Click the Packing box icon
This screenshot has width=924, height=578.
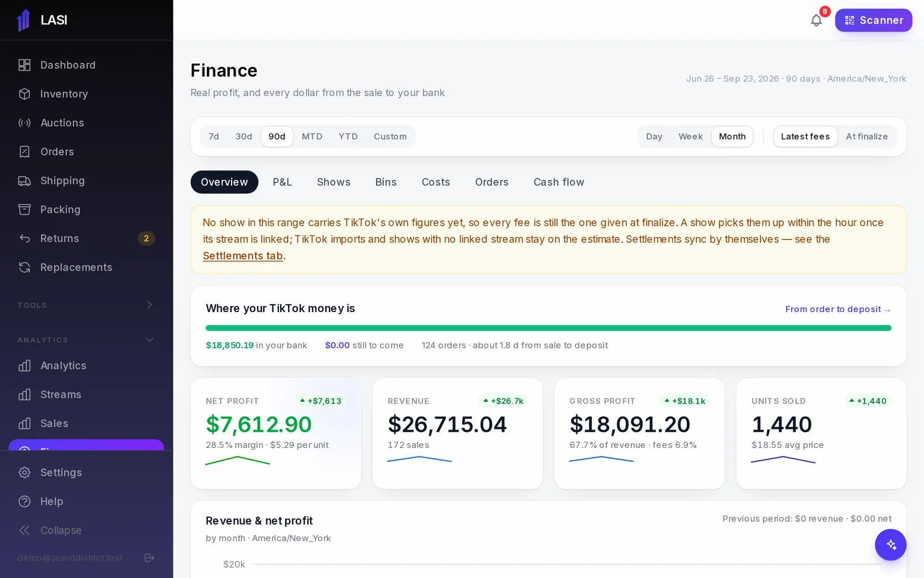coord(24,210)
